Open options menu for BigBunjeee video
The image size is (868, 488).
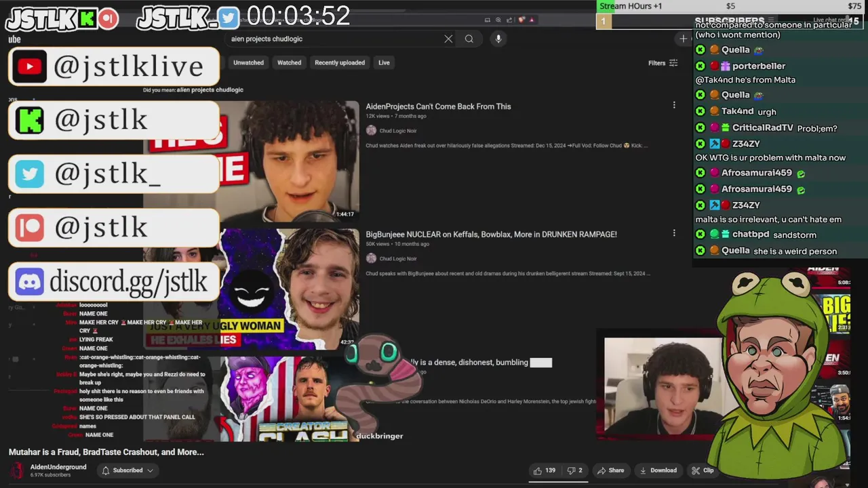coord(674,233)
